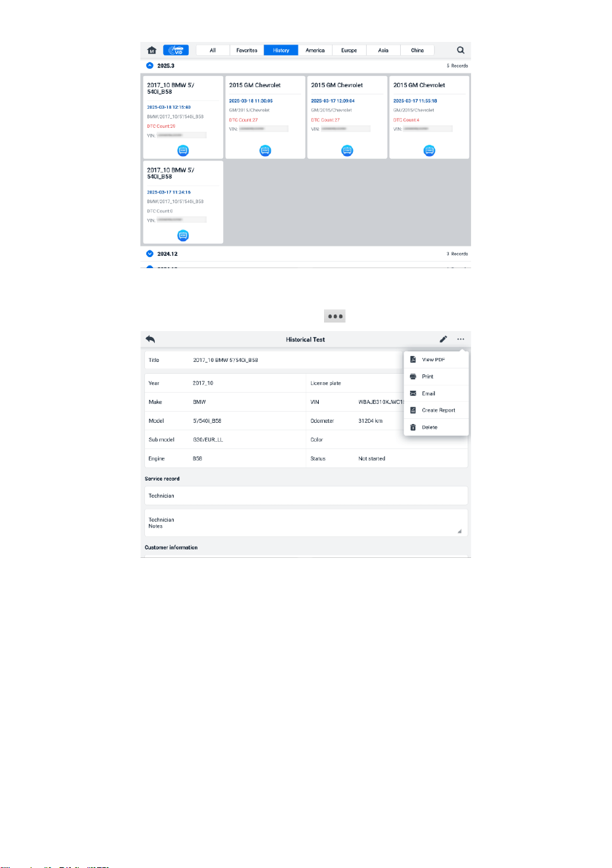Go to the home screen icon
Screen dimensions: 612x868
[x=152, y=50]
